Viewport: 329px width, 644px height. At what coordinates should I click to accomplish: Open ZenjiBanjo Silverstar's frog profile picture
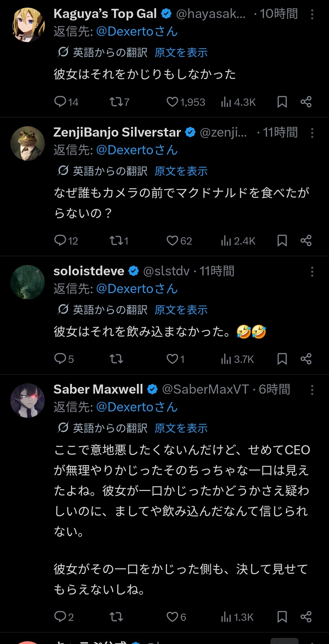click(x=27, y=143)
